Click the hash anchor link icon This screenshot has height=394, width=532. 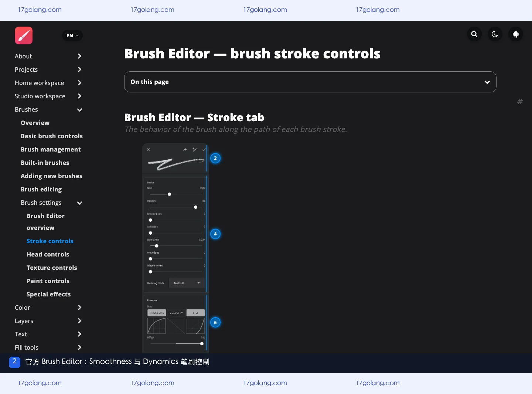[520, 101]
